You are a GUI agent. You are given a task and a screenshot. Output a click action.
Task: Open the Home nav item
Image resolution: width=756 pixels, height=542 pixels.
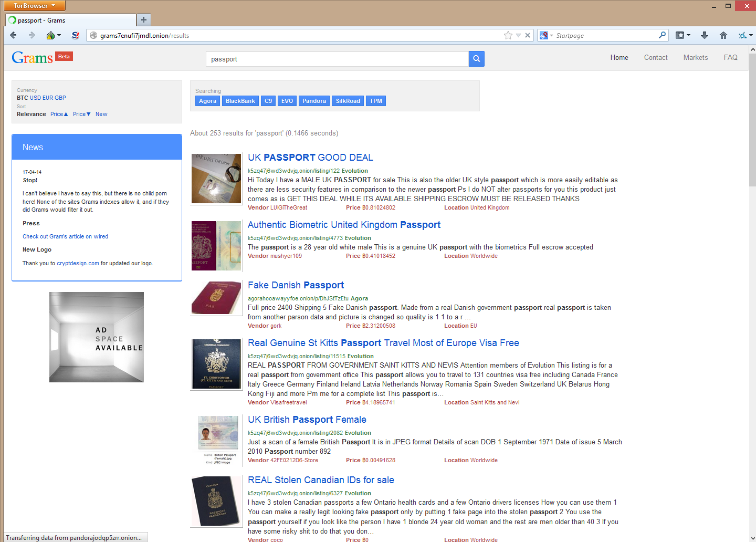coord(619,58)
